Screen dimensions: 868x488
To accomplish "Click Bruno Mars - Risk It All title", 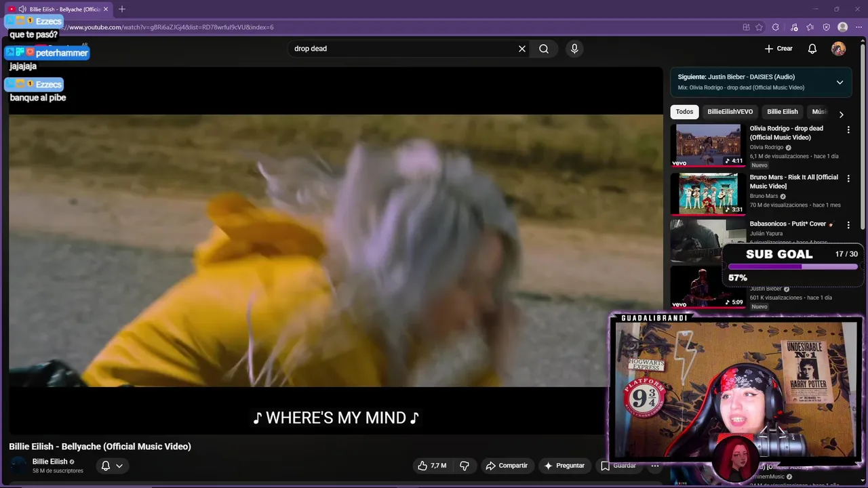I will pyautogui.click(x=793, y=182).
